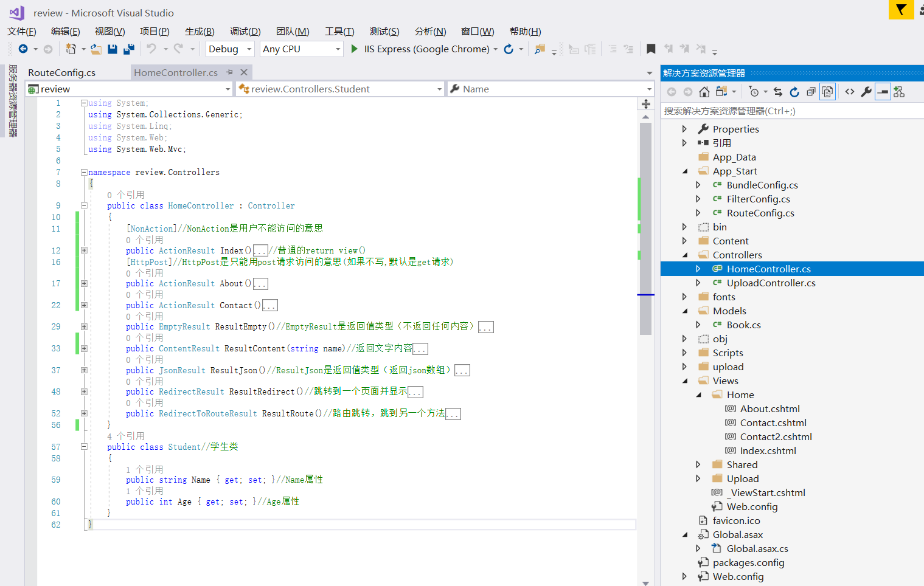Click Sync with Active Document icon

tap(778, 92)
